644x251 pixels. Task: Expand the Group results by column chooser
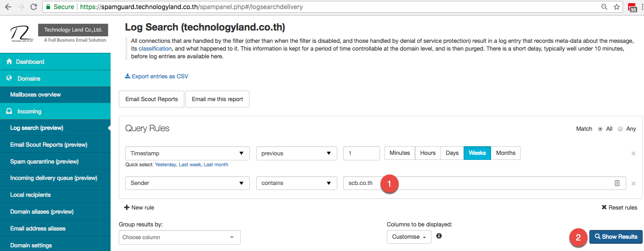click(x=179, y=237)
